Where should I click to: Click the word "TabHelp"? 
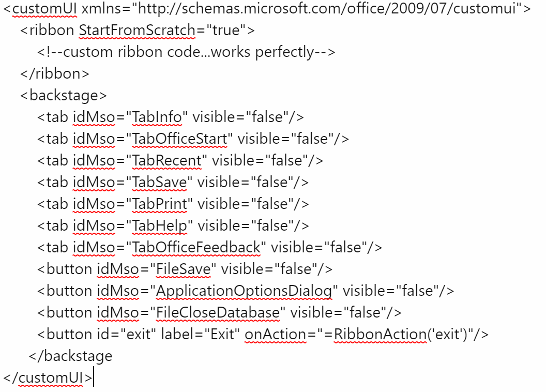click(160, 226)
